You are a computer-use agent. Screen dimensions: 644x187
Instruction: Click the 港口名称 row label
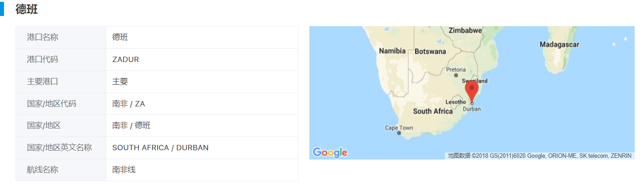coord(42,37)
